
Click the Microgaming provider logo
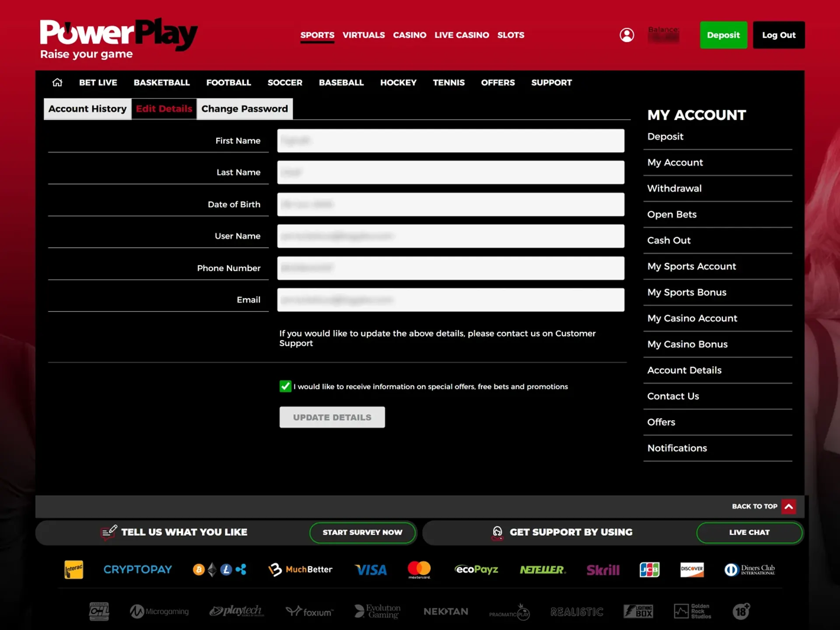(x=159, y=611)
